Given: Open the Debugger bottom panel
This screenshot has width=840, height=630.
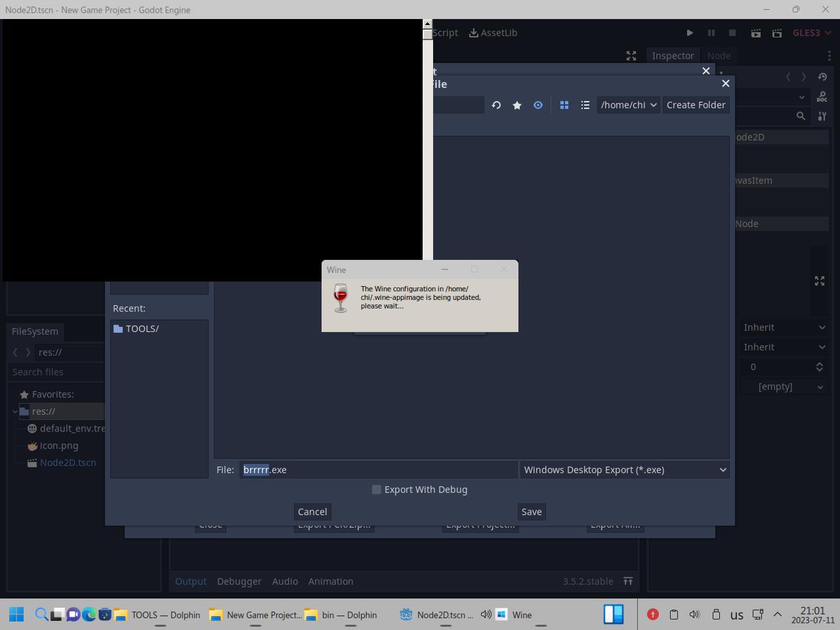Looking at the screenshot, I should [x=239, y=581].
